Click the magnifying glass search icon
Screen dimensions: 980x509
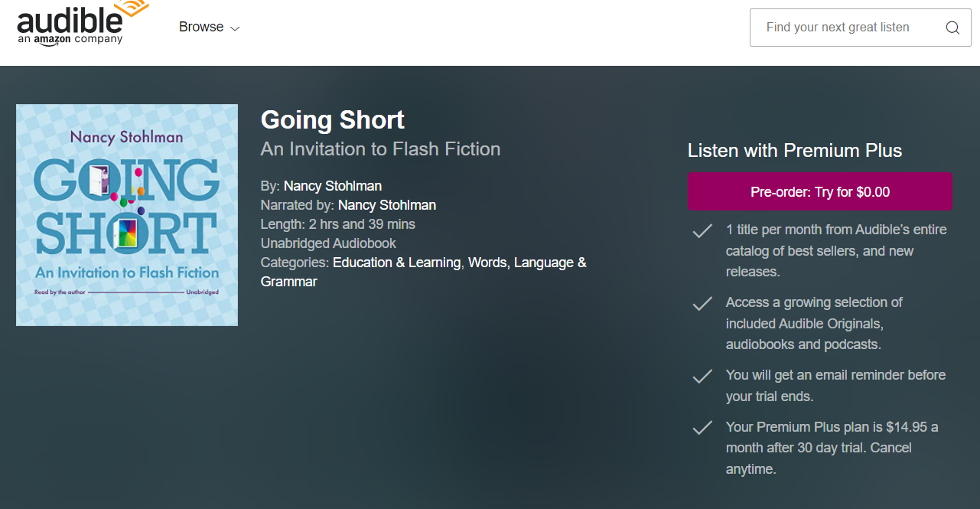[x=952, y=27]
